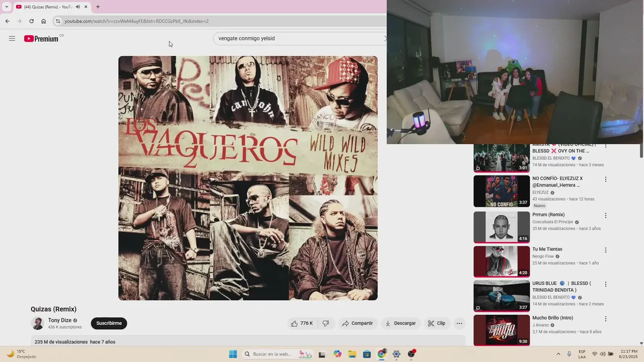Open Mucho Brillo thumbnail 9:30
644x362 pixels.
[502, 330]
